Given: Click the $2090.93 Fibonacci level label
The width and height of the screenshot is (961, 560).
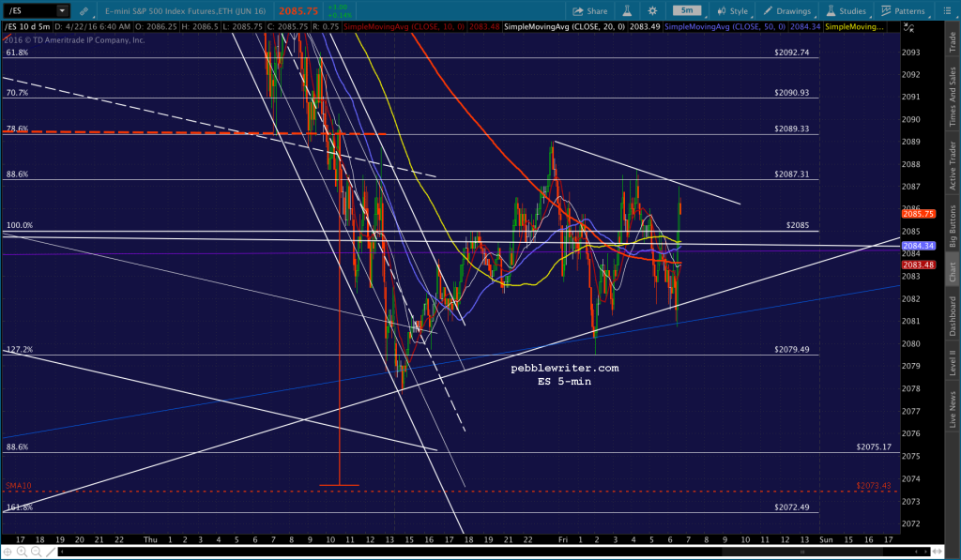Looking at the screenshot, I should [x=791, y=93].
